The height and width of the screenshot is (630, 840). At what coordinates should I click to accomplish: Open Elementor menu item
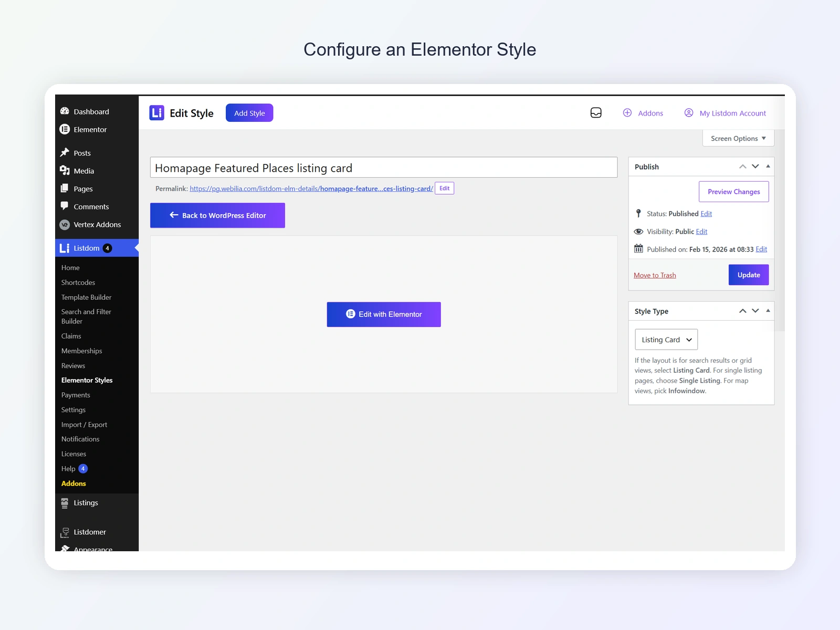90,129
